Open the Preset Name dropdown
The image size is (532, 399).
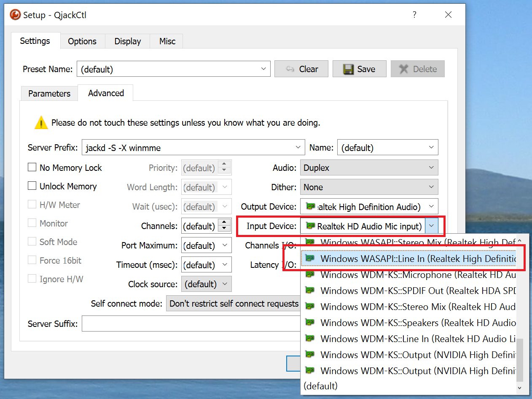[263, 69]
